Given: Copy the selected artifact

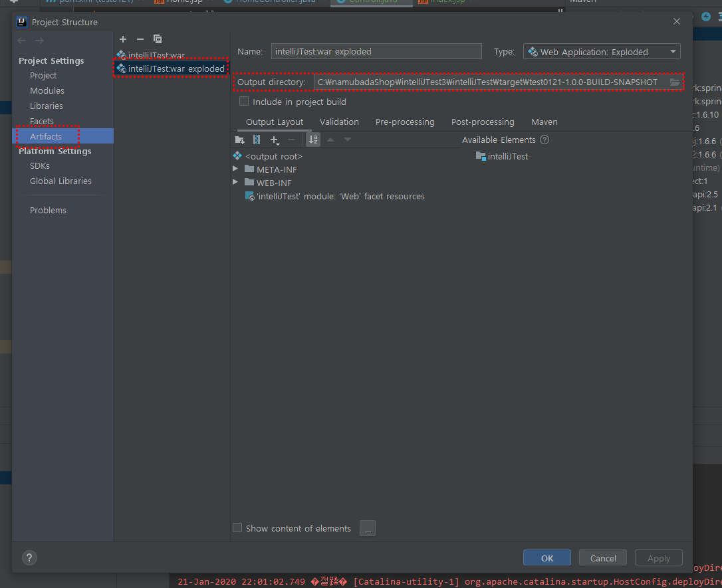Looking at the screenshot, I should tap(158, 39).
